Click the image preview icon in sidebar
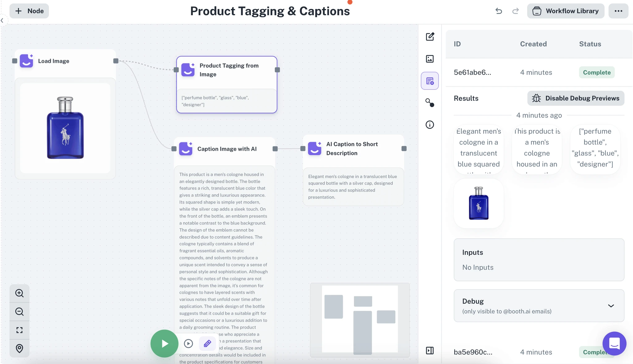 [430, 59]
